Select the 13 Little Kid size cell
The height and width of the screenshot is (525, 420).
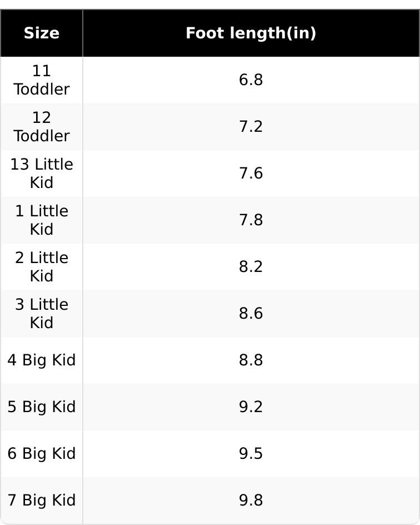tap(42, 174)
